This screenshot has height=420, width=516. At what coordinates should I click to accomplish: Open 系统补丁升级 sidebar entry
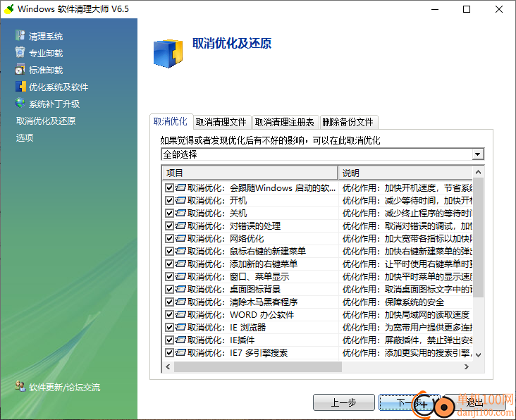[54, 104]
